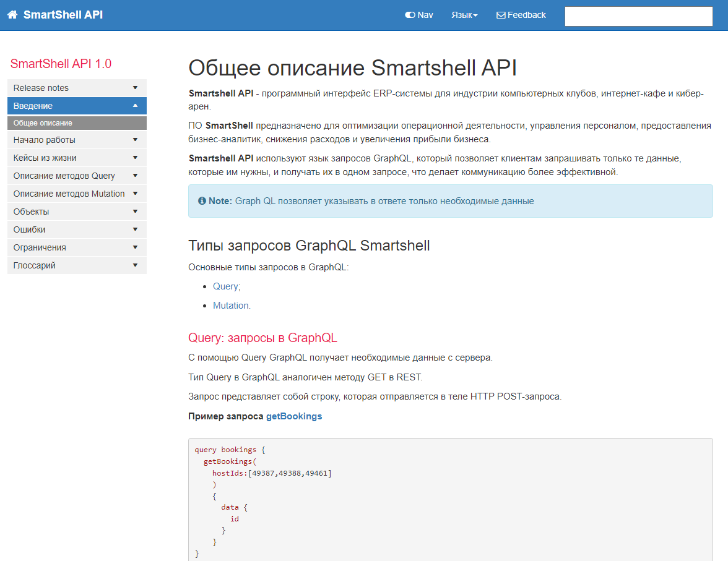The height and width of the screenshot is (561, 728).
Task: Collapse the Введение section arrow
Action: click(x=135, y=106)
